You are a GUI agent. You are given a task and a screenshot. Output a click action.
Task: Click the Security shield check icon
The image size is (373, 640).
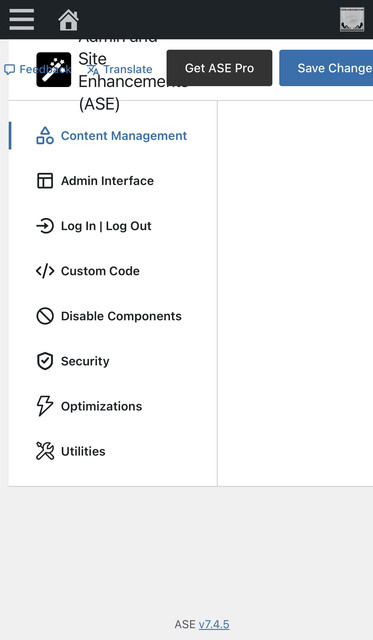click(x=45, y=361)
